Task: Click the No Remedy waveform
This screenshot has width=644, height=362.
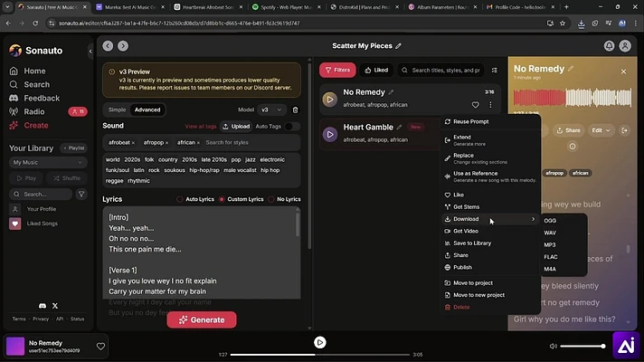Action: tap(573, 98)
